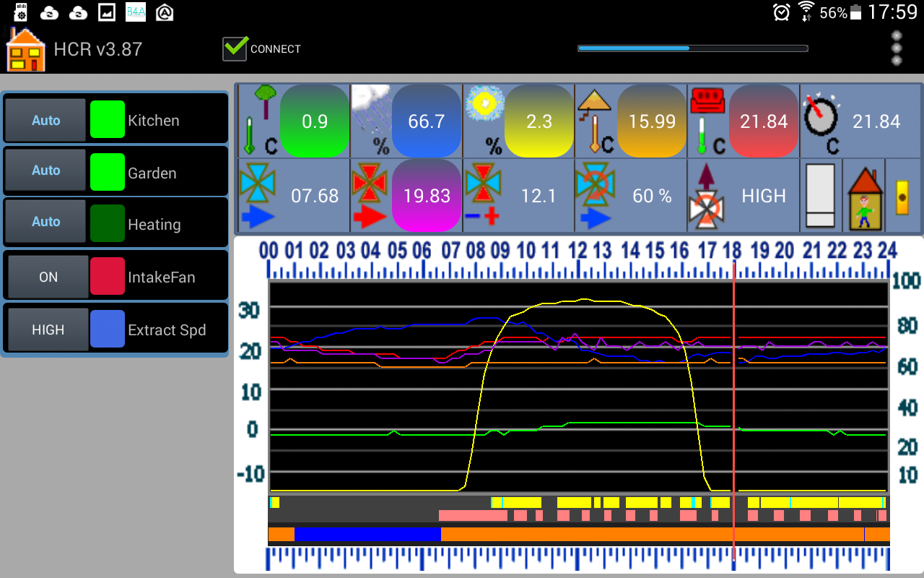
Task: Tap the rain cloud humidity icon
Action: 370,120
